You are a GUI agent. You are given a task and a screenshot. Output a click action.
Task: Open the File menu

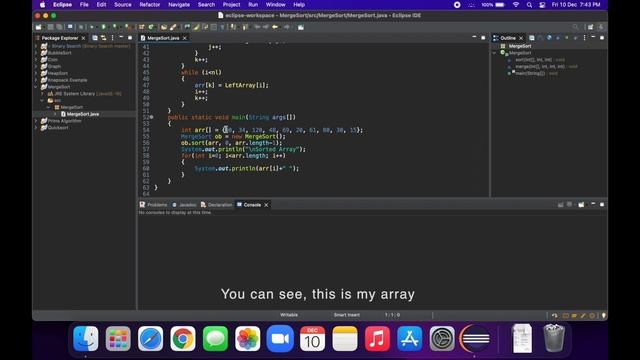(x=84, y=5)
